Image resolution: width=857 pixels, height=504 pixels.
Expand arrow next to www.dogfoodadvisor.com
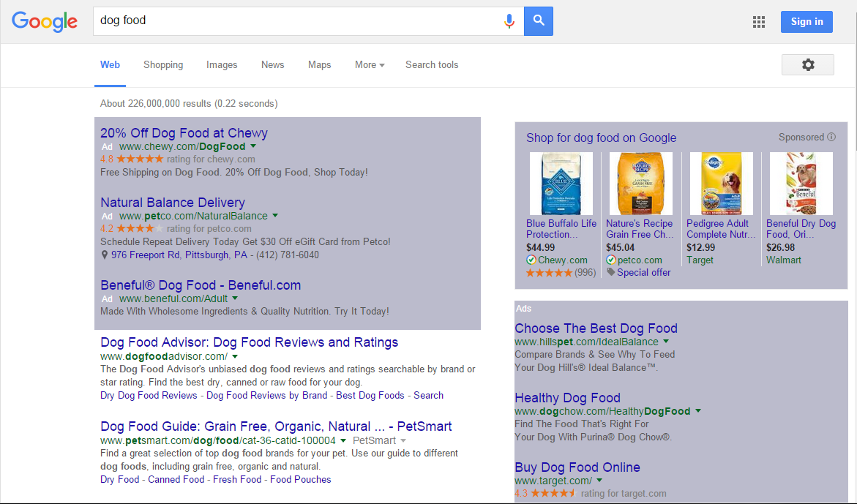click(x=235, y=356)
